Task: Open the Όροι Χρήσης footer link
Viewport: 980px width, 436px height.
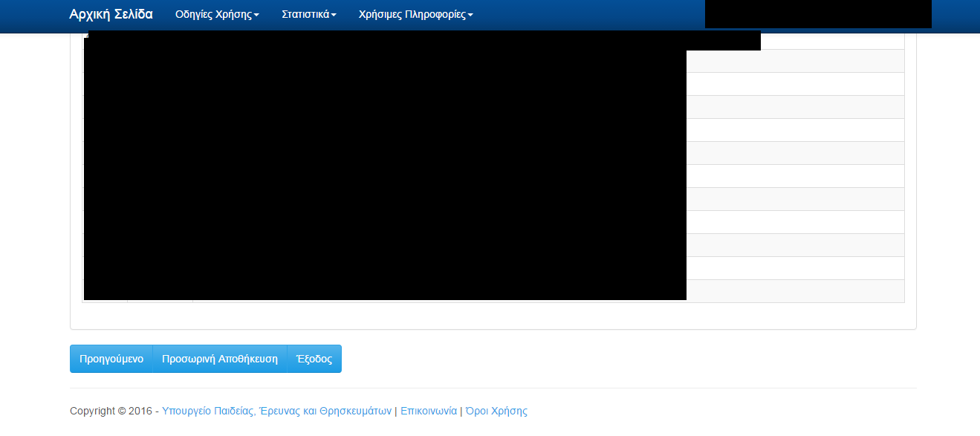Action: (x=496, y=411)
